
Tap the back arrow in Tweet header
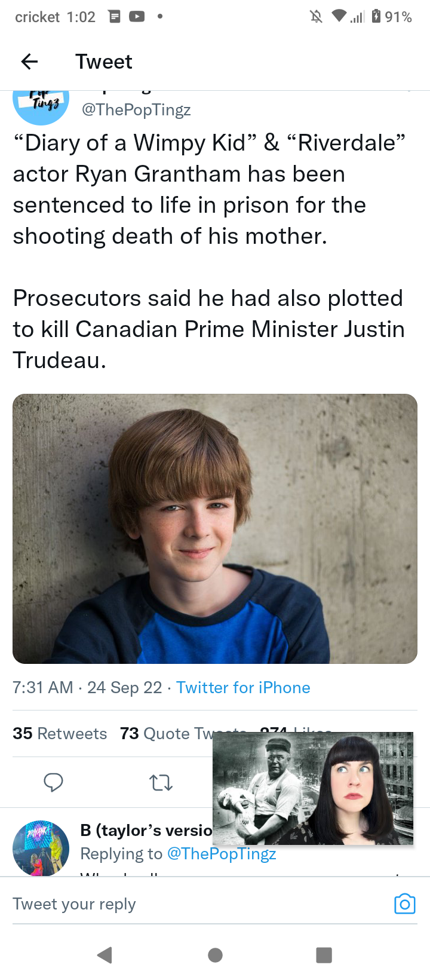tap(29, 62)
